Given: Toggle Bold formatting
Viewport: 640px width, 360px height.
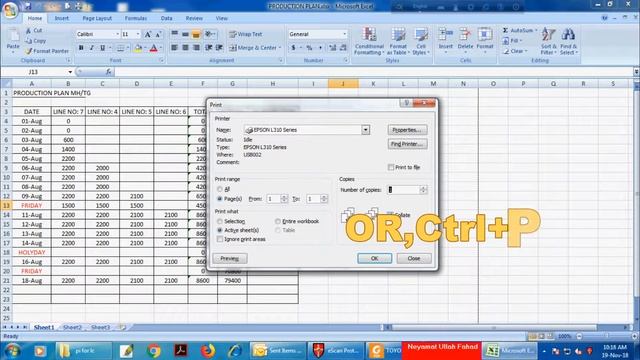Looking at the screenshot, I should click(x=81, y=48).
